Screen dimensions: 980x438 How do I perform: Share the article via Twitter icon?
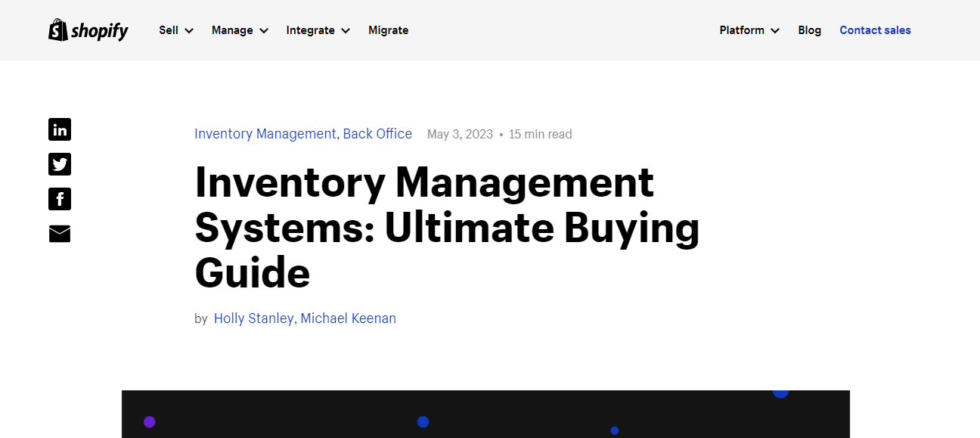(60, 163)
